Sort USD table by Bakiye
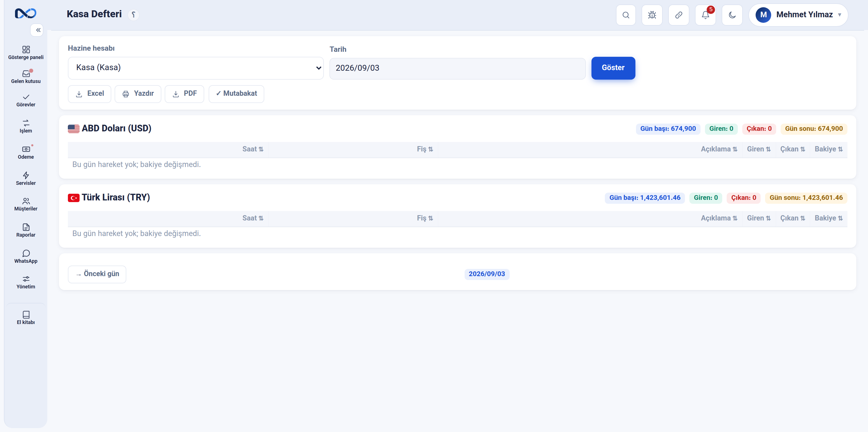The width and height of the screenshot is (868, 432). pyautogui.click(x=828, y=149)
